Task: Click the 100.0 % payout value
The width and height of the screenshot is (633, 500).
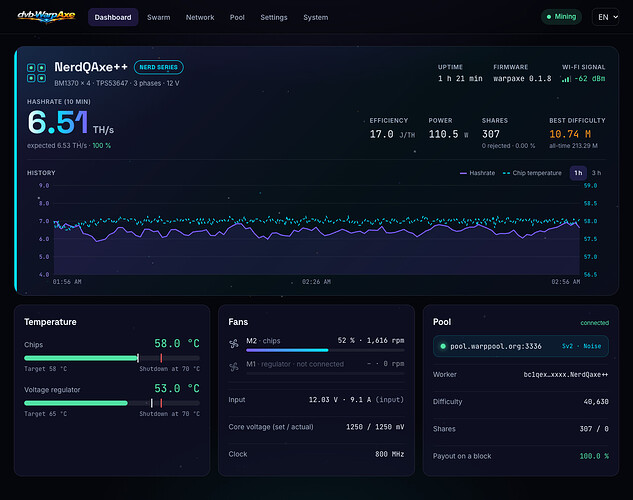Action: point(594,456)
